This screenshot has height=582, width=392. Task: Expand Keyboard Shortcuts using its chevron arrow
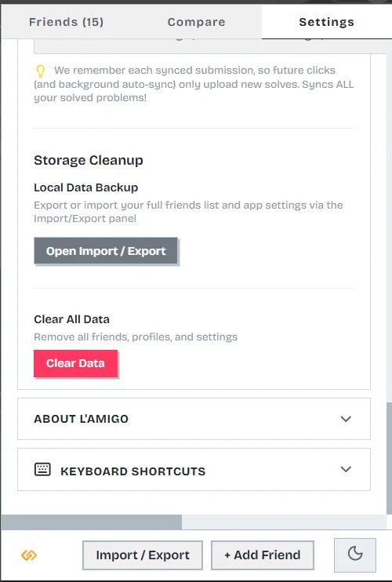coord(346,469)
